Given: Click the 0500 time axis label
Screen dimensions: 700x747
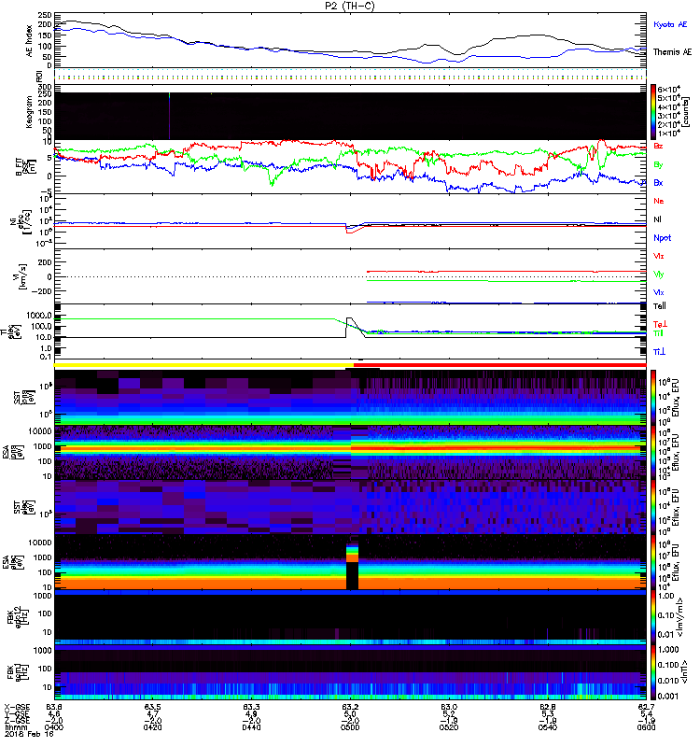Looking at the screenshot, I should tap(350, 727).
